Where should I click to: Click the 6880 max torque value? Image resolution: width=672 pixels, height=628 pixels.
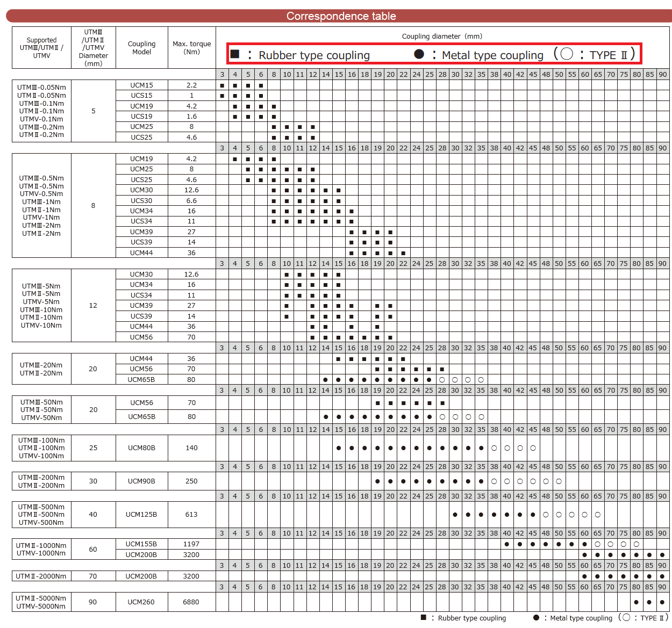191,602
